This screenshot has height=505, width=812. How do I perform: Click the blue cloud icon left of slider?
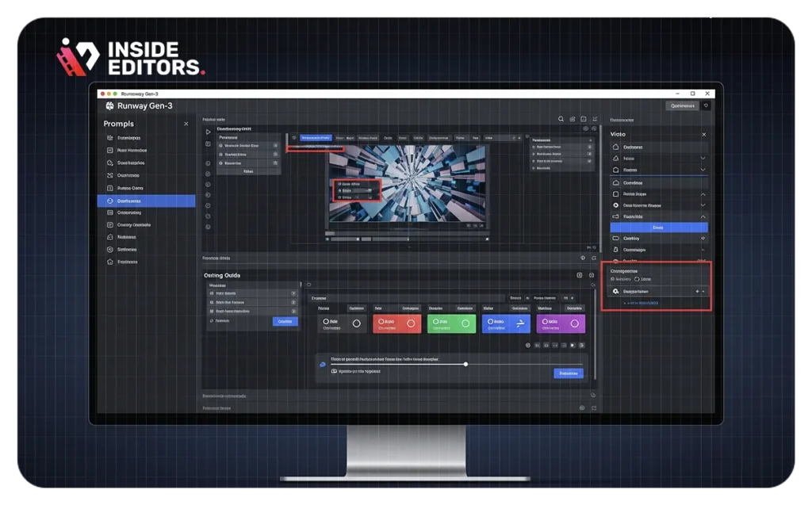tap(323, 365)
